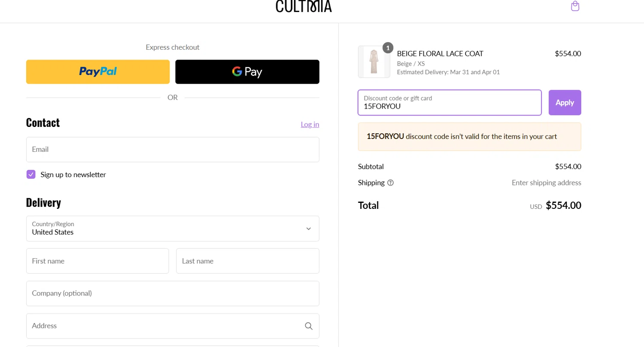Open the shopping bag icon

click(x=575, y=6)
